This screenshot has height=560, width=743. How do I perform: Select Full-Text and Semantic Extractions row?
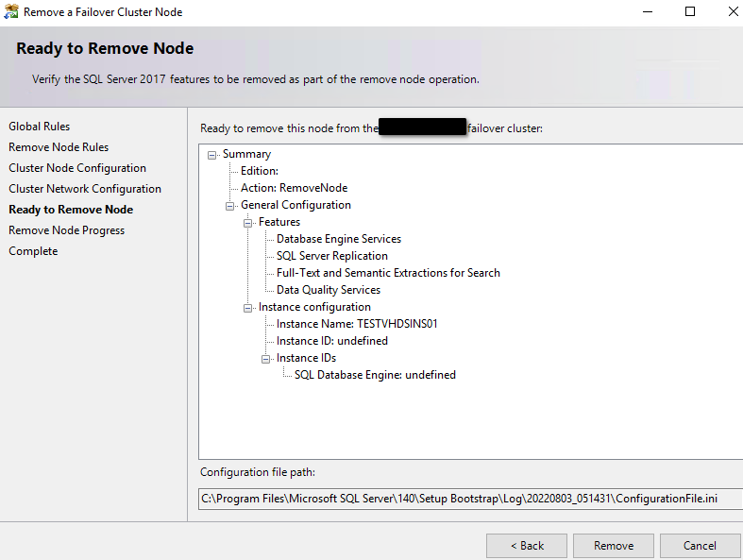[388, 273]
